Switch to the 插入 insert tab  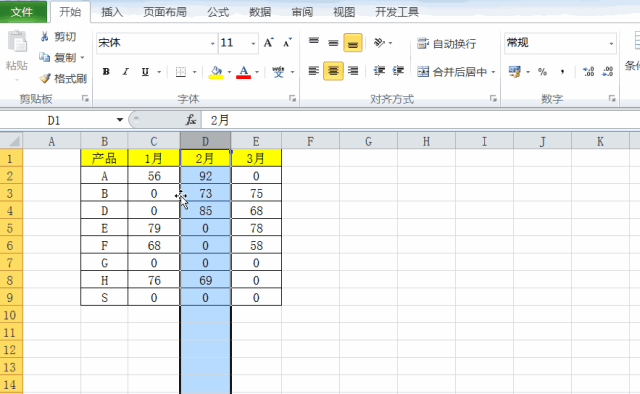(x=112, y=12)
